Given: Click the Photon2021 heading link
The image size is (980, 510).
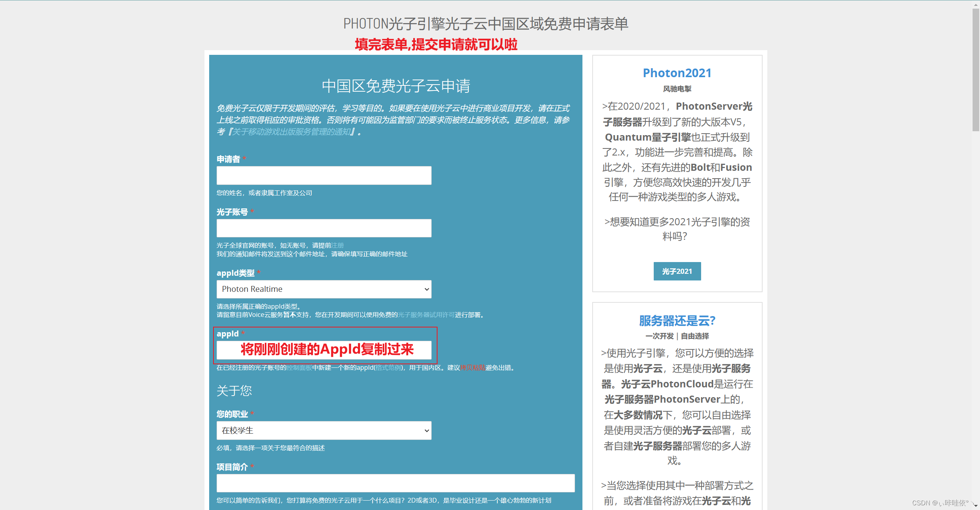Looking at the screenshot, I should [x=677, y=73].
